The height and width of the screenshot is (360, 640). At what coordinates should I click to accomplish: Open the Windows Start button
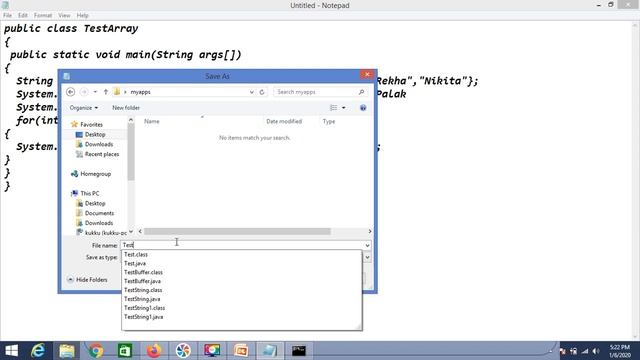click(11, 351)
